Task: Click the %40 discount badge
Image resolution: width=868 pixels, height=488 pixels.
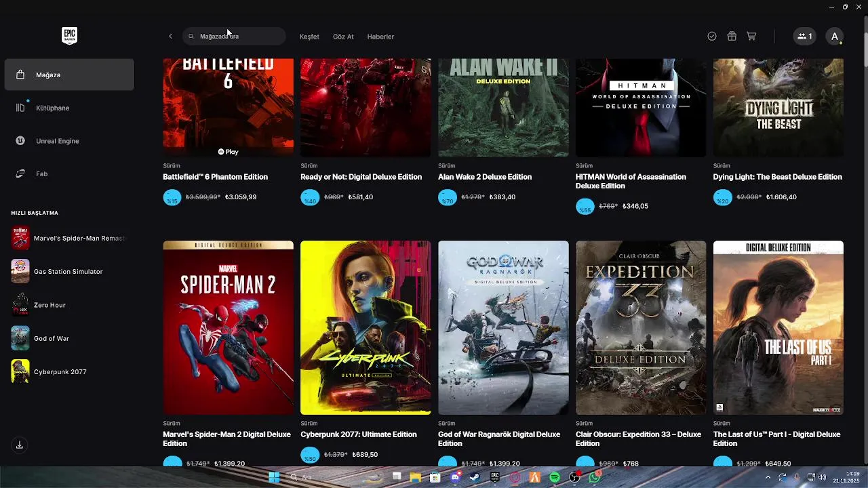Action: tap(310, 198)
